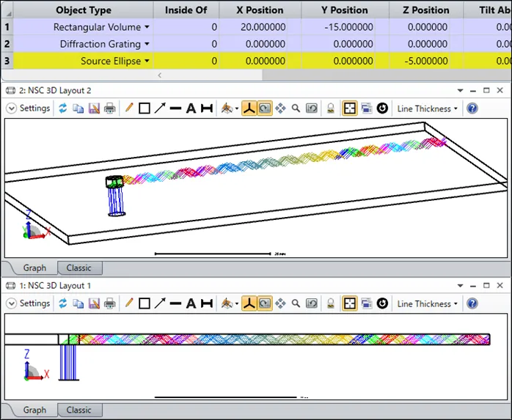This screenshot has width=512, height=420.
Task: Open Settings in NSC 3D Layout 2
Action: click(29, 108)
